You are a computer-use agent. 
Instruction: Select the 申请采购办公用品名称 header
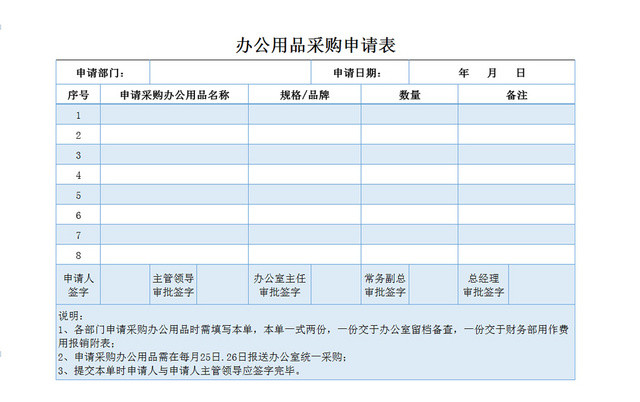[174, 95]
